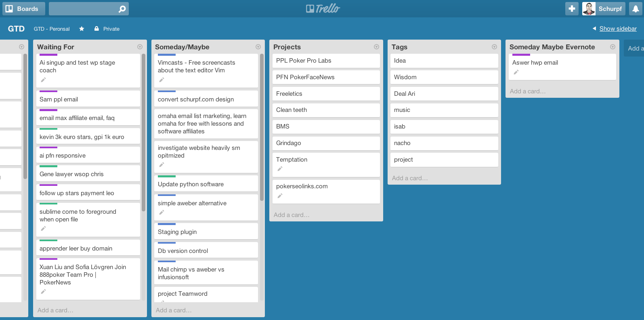Click description icon on Ai singup card
644x320 pixels.
pos(43,80)
